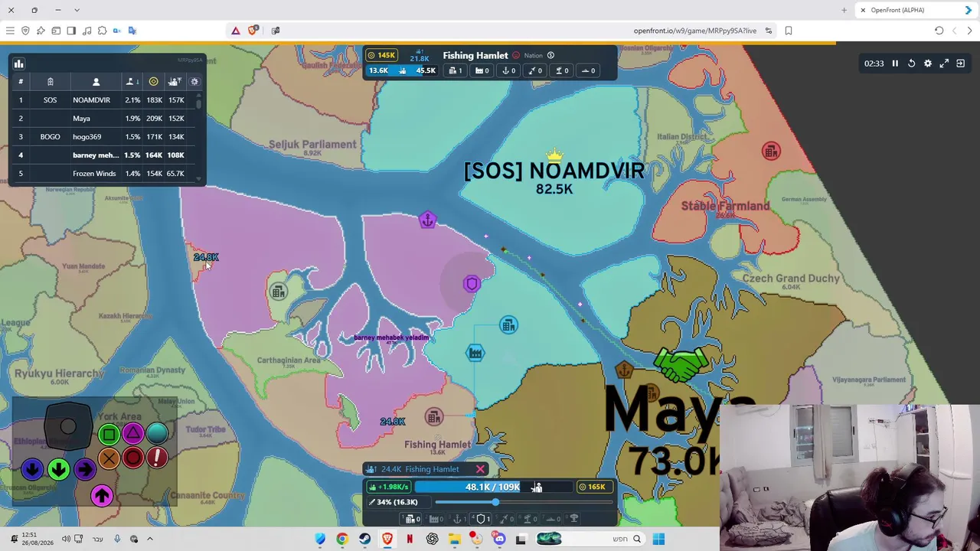Open Google Chrome from the taskbar
980x551 pixels.
tap(342, 539)
